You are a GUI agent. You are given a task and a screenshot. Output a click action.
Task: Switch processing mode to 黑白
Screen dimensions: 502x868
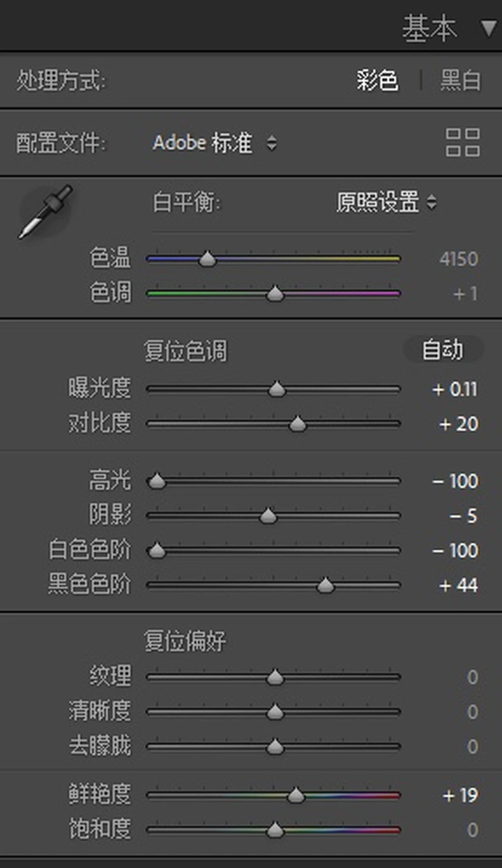460,81
